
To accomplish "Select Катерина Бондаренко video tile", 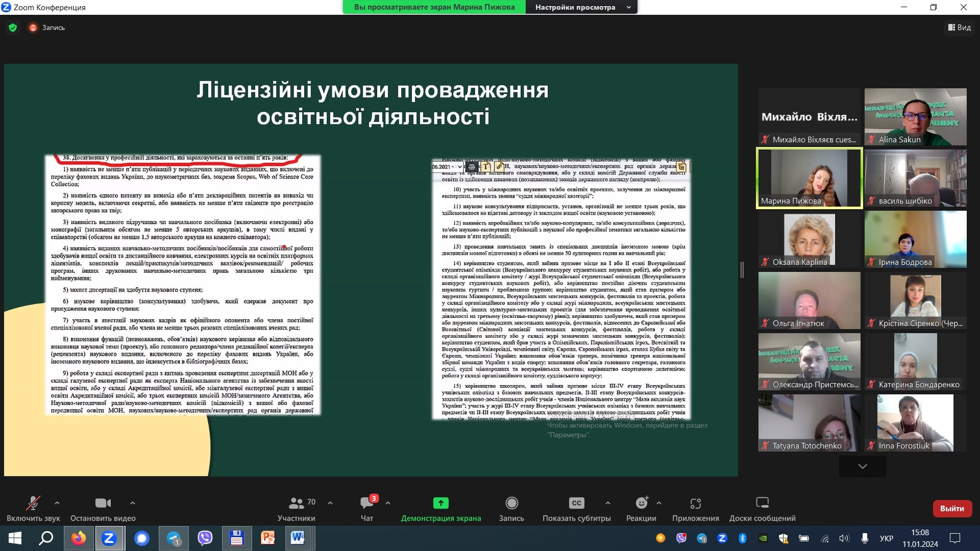I will click(915, 362).
